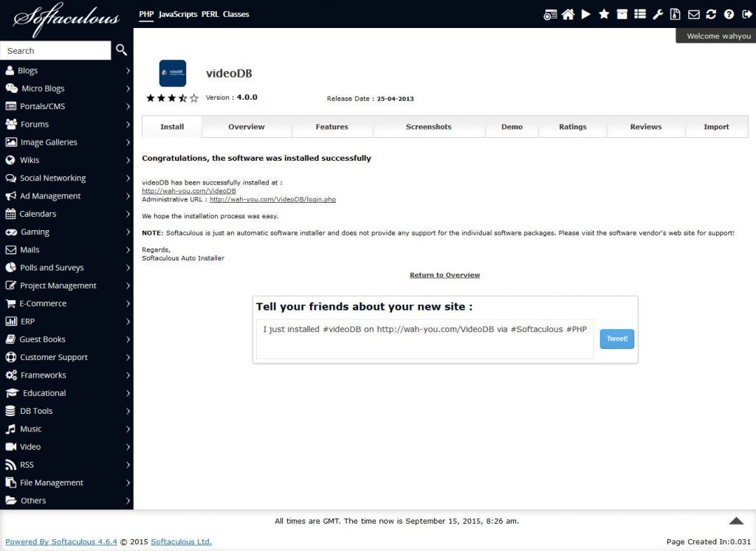Image resolution: width=756 pixels, height=551 pixels.
Task: Click the videoDB application logo thumbnail
Action: (x=172, y=74)
